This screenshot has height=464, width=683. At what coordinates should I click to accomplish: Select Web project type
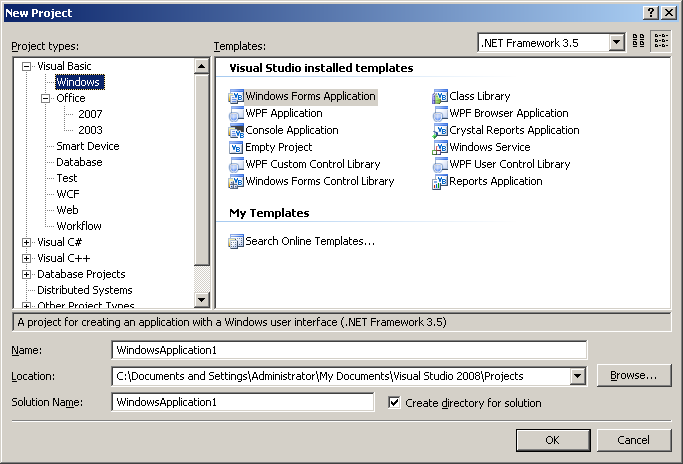click(x=67, y=210)
